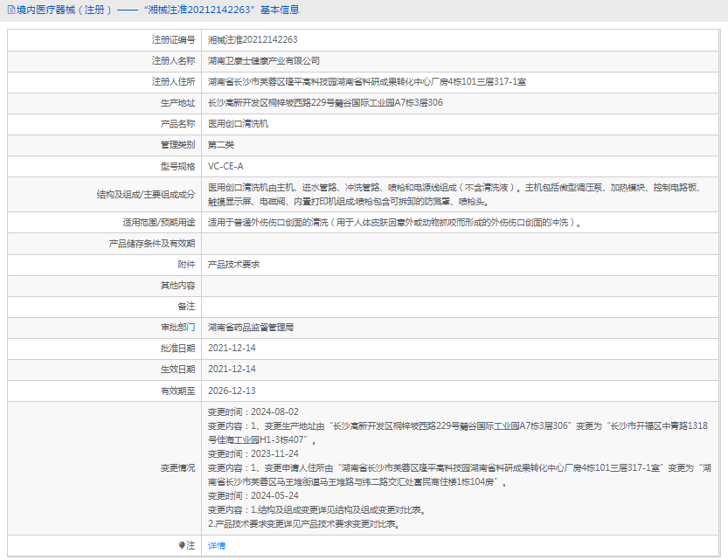Image resolution: width=728 pixels, height=560 pixels.
Task: Click attachment value 产品技术要求
Action: click(x=233, y=265)
